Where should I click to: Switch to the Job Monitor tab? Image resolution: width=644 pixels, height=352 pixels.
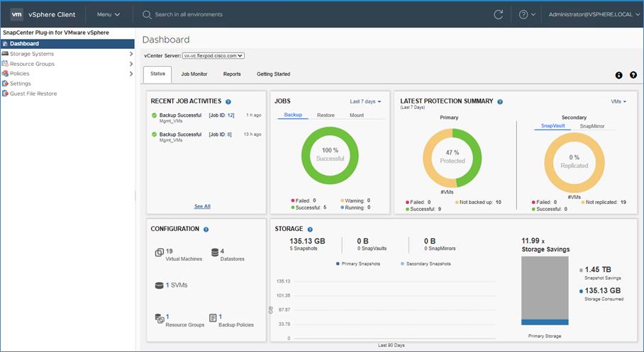[x=194, y=74]
